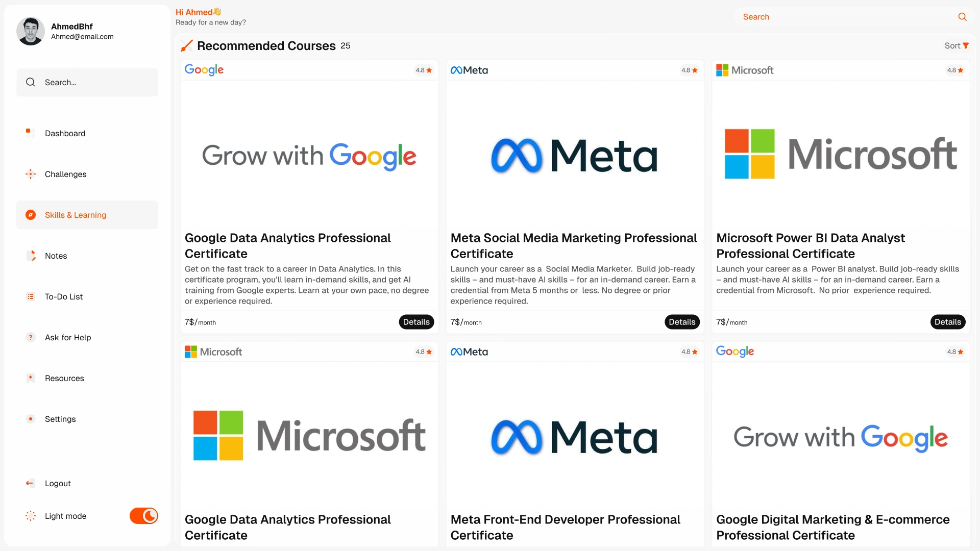Click AhmedBhf profile avatar
The height and width of the screenshot is (551, 980).
(x=31, y=31)
